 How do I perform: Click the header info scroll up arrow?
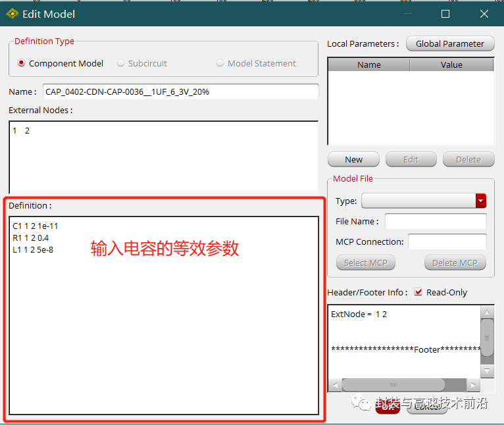coord(487,312)
